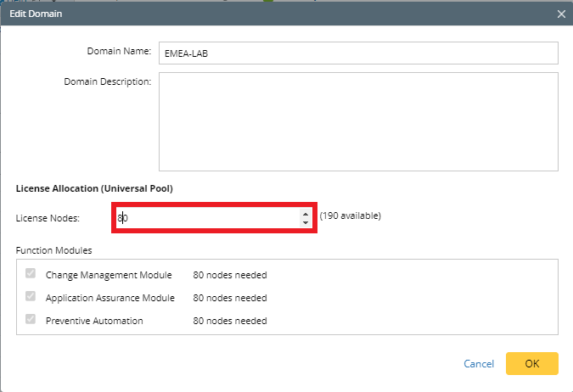The width and height of the screenshot is (573, 392).
Task: Click the OK button
Action: (531, 363)
